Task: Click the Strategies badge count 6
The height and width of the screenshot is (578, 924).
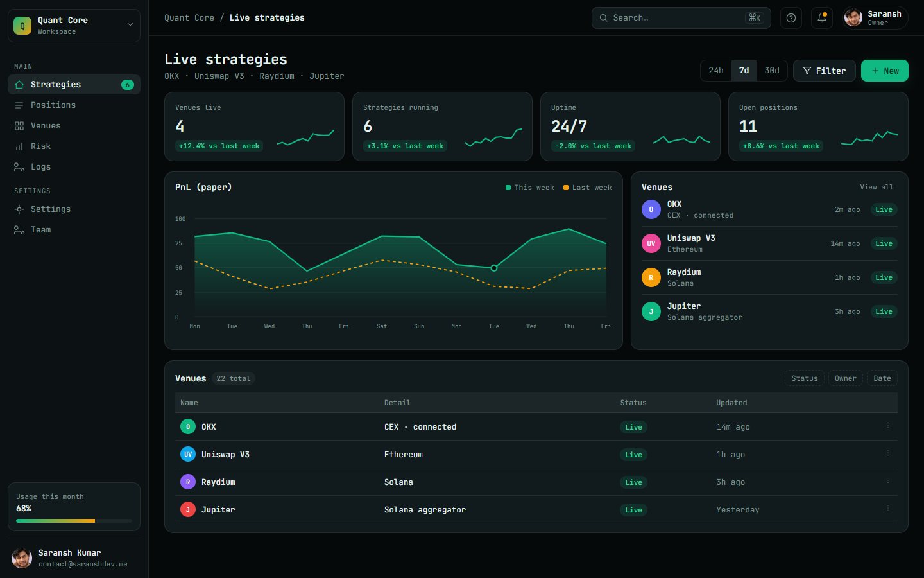Action: point(128,85)
